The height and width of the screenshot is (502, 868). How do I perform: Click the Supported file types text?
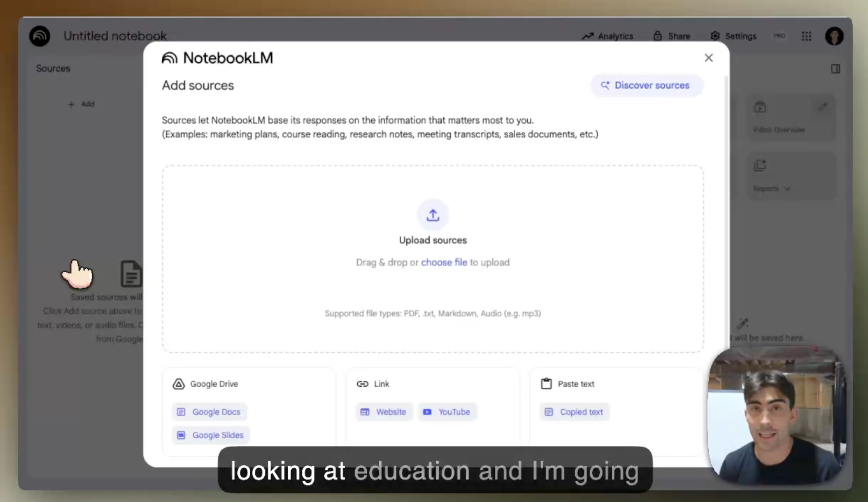[433, 314]
